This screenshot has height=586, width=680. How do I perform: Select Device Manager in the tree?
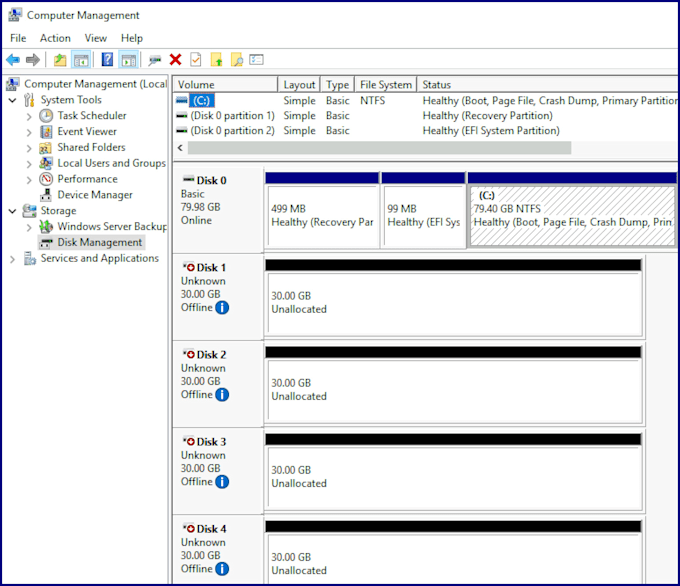95,195
